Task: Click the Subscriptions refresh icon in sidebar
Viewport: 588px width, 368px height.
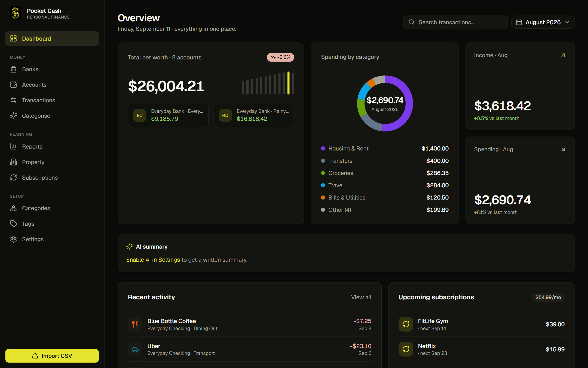Action: [x=13, y=178]
